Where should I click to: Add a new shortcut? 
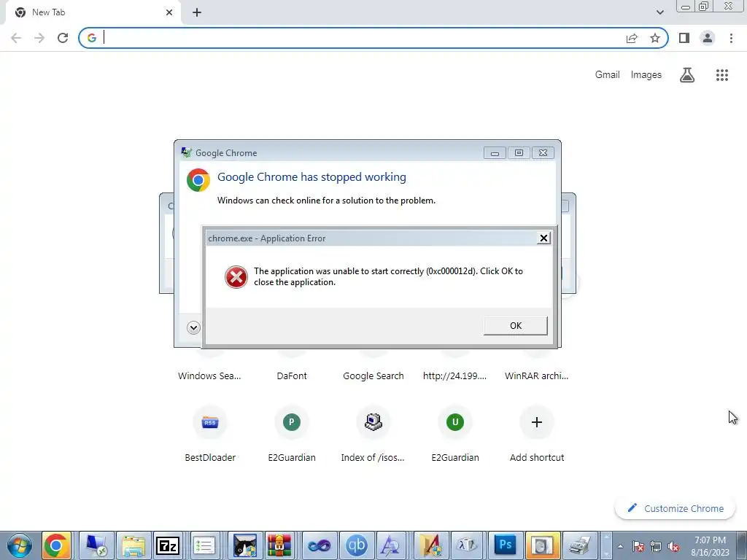[537, 422]
